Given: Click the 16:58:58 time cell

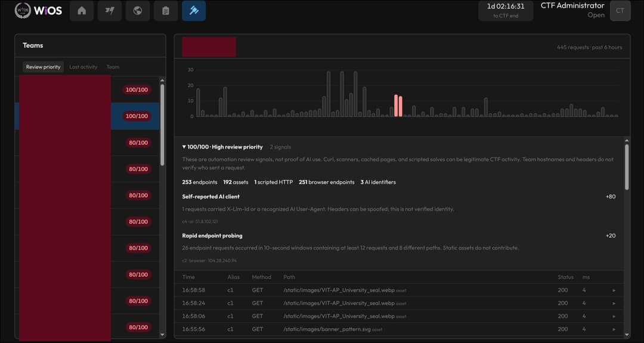Looking at the screenshot, I should point(193,291).
